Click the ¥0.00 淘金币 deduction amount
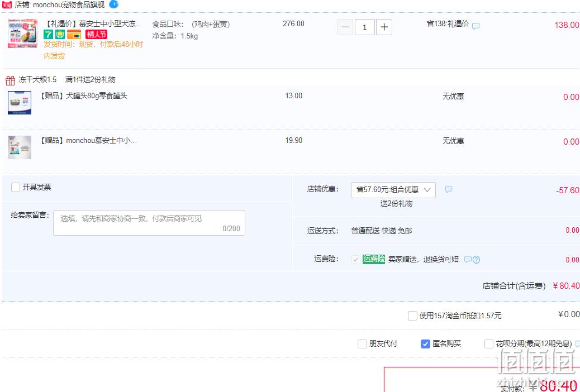This screenshot has width=580, height=392. click(x=569, y=314)
